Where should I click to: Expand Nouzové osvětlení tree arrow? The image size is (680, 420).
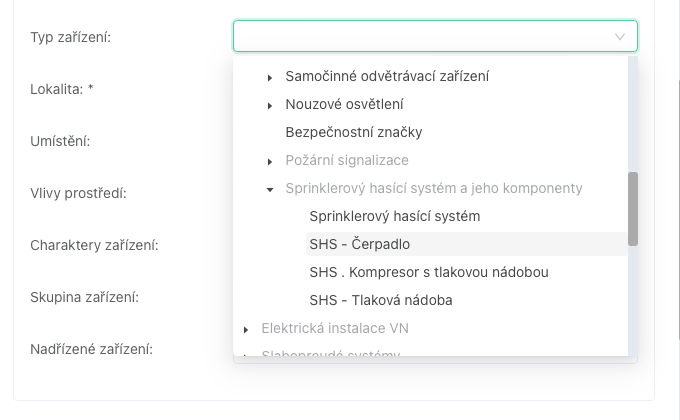pos(270,105)
